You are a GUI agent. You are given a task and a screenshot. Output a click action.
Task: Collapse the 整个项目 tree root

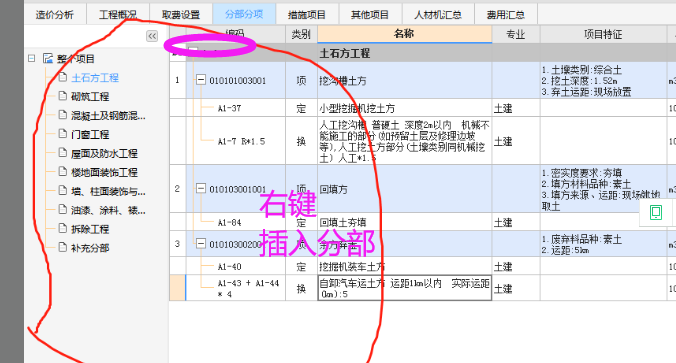tap(31, 58)
